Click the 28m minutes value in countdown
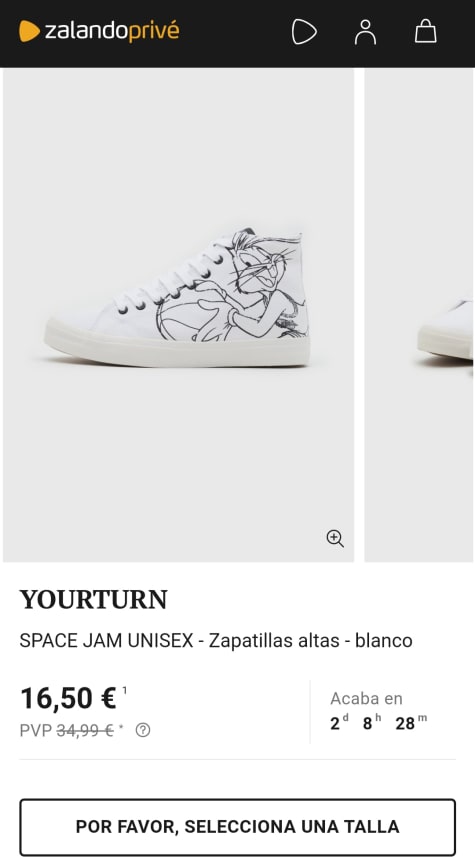The image size is (475, 857). (x=411, y=723)
